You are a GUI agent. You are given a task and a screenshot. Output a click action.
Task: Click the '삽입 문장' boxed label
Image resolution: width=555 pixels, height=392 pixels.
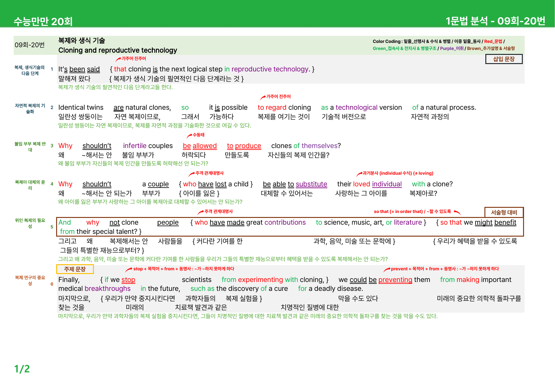point(504,59)
